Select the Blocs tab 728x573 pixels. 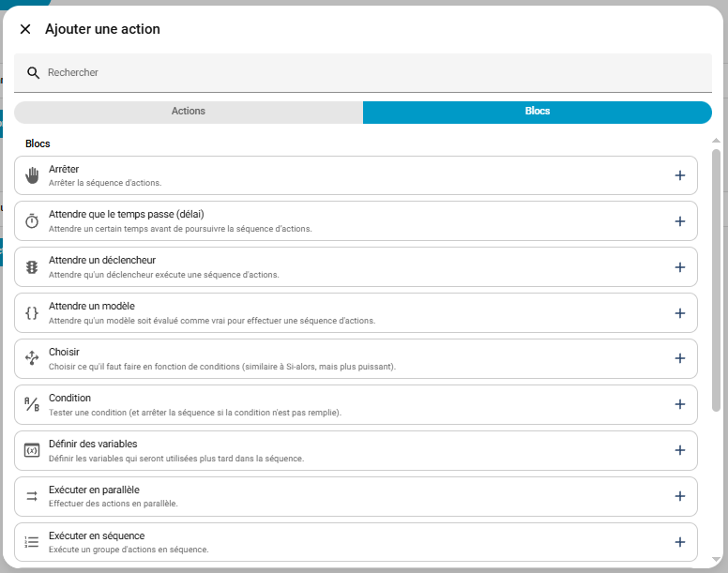coord(538,112)
